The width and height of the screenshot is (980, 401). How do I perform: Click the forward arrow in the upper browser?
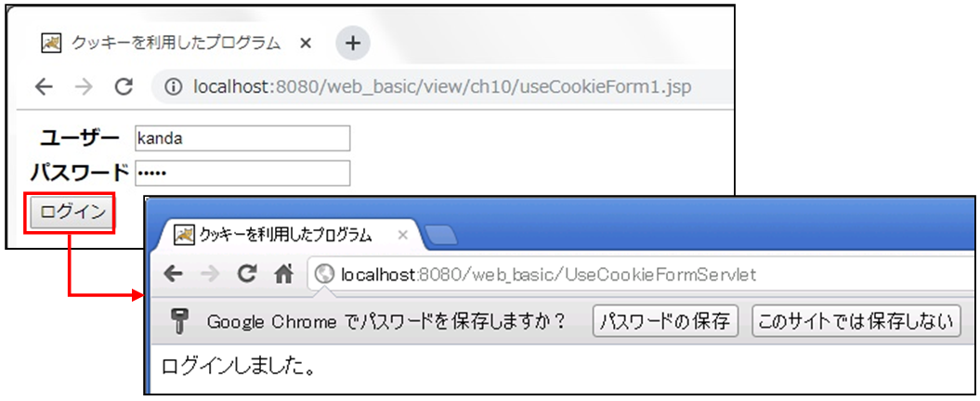(x=83, y=87)
